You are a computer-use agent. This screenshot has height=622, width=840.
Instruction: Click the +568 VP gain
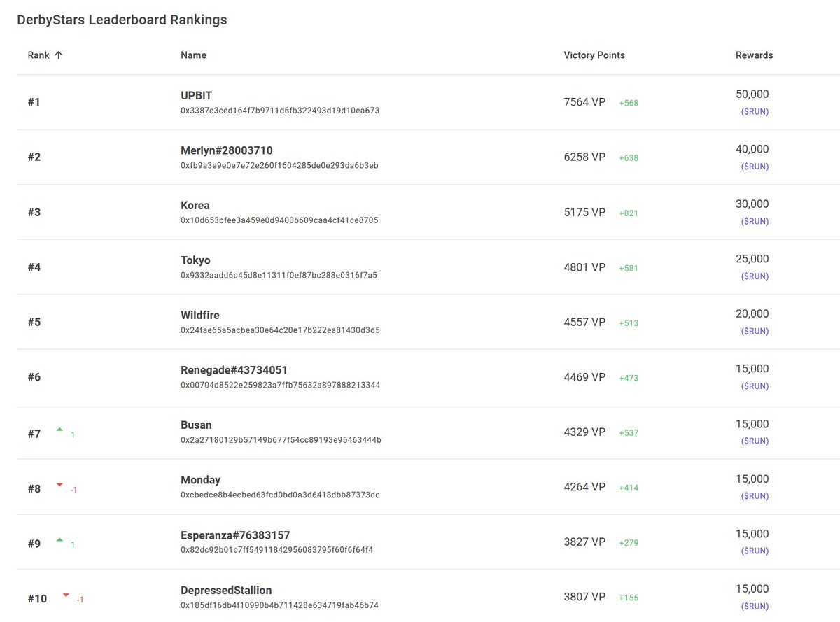(629, 103)
